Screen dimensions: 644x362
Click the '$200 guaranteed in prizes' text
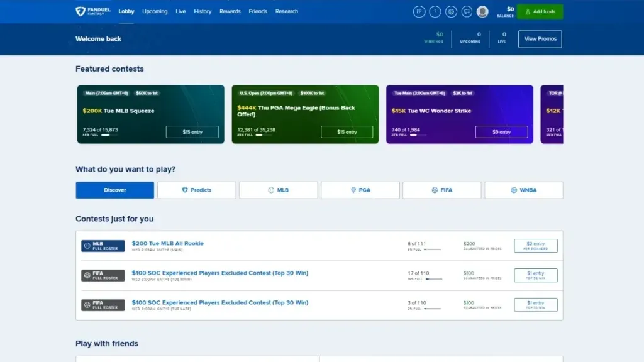(482, 246)
